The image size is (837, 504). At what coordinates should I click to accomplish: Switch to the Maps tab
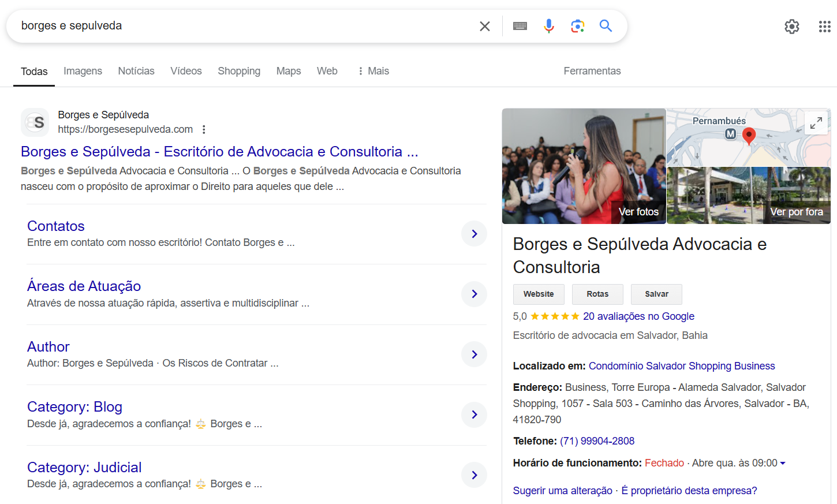click(x=289, y=71)
